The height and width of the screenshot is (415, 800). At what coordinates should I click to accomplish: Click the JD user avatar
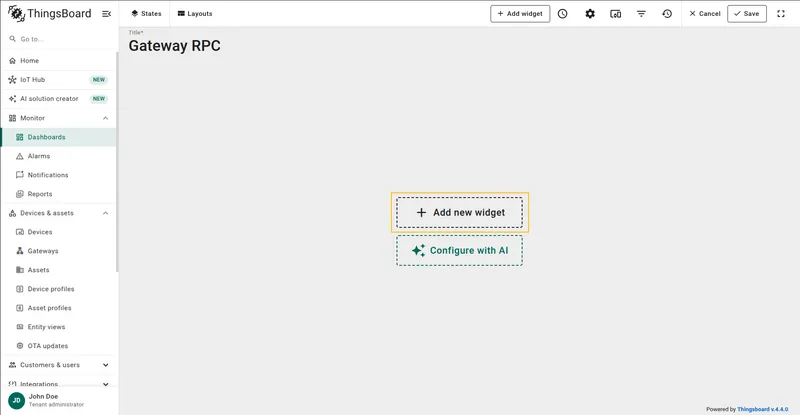point(16,401)
